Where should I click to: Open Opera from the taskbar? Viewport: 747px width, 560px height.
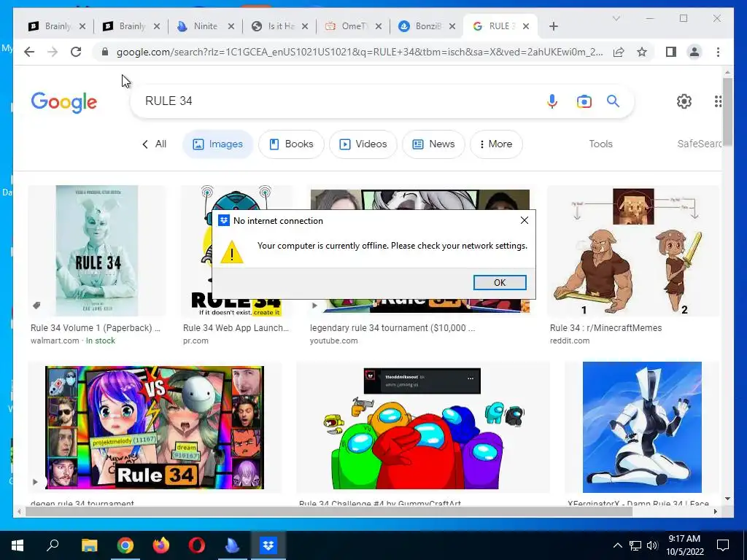(x=197, y=545)
